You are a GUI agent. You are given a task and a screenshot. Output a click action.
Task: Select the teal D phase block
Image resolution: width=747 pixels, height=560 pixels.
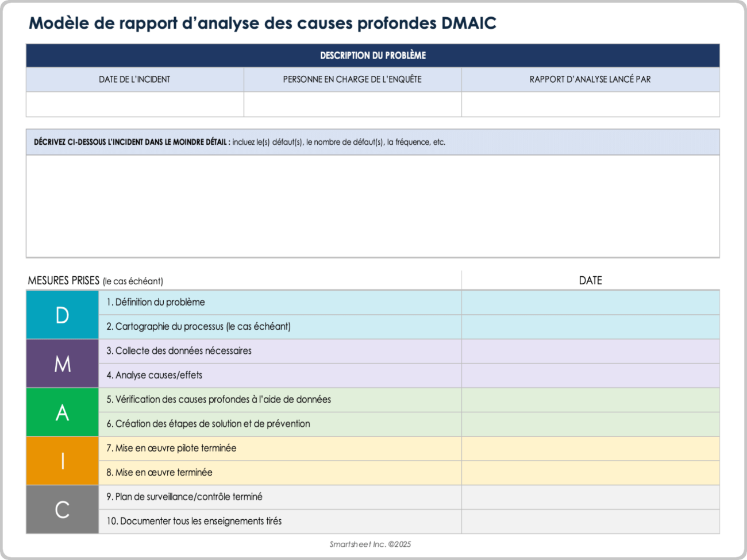tap(61, 314)
